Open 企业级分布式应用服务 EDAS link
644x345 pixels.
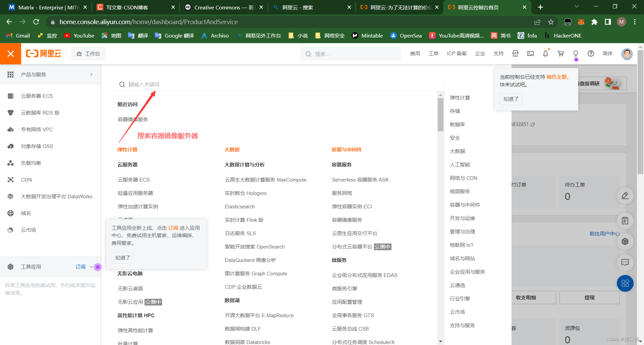pyautogui.click(x=364, y=275)
